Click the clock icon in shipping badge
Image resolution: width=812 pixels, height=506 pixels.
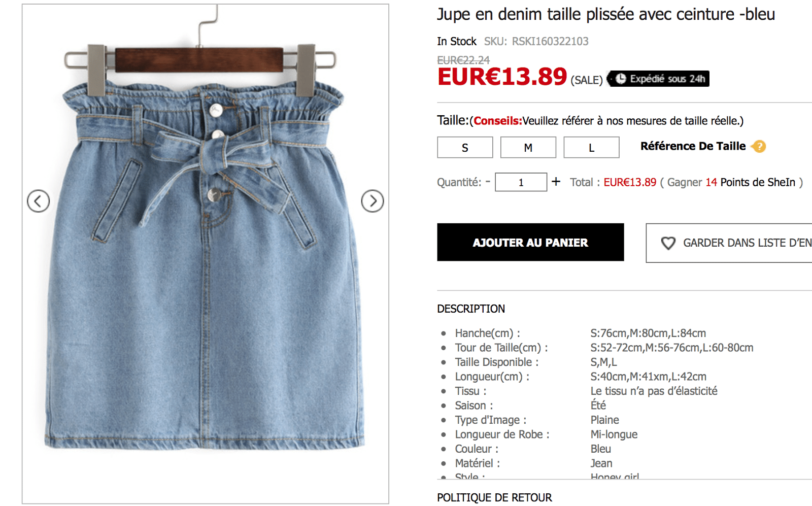pos(620,79)
